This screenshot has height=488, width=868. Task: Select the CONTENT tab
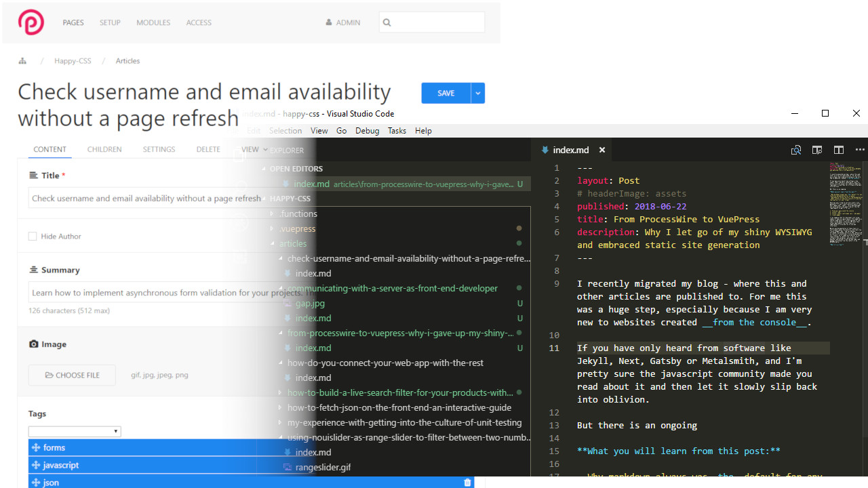pyautogui.click(x=50, y=149)
